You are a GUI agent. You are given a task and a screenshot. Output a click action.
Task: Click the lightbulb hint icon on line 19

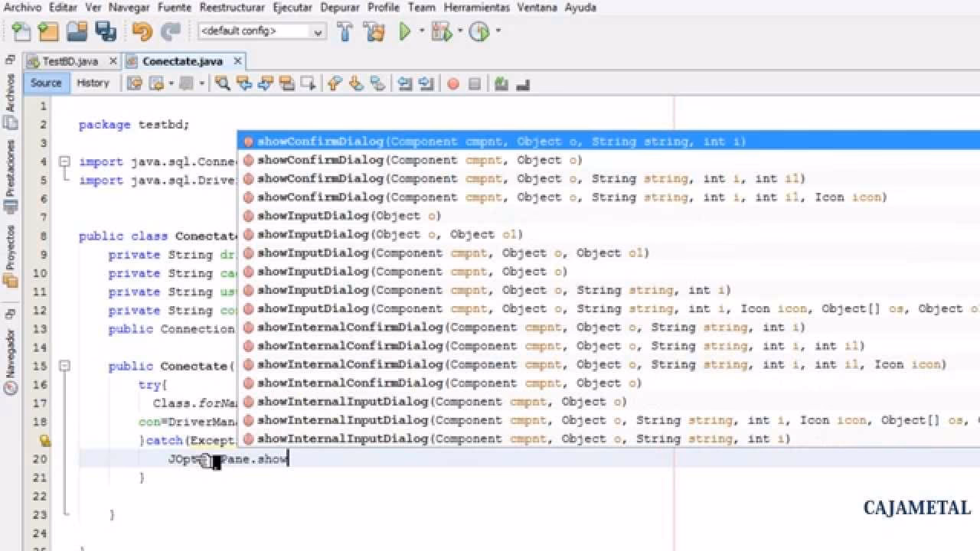coord(44,440)
